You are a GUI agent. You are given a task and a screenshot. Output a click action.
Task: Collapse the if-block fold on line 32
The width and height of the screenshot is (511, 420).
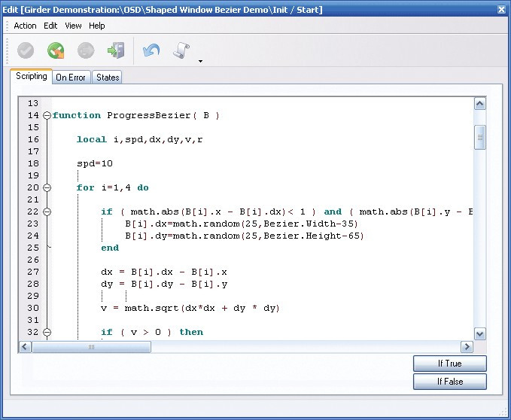click(47, 333)
